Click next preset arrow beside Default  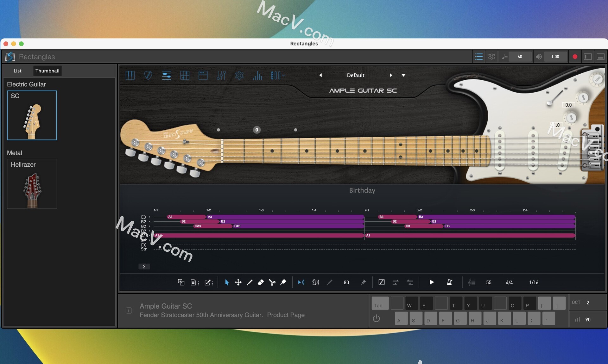coord(391,75)
